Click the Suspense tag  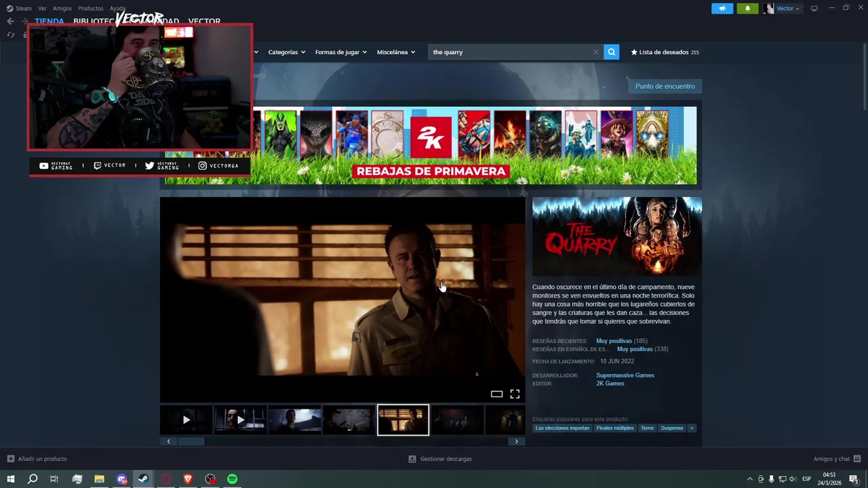tap(672, 428)
